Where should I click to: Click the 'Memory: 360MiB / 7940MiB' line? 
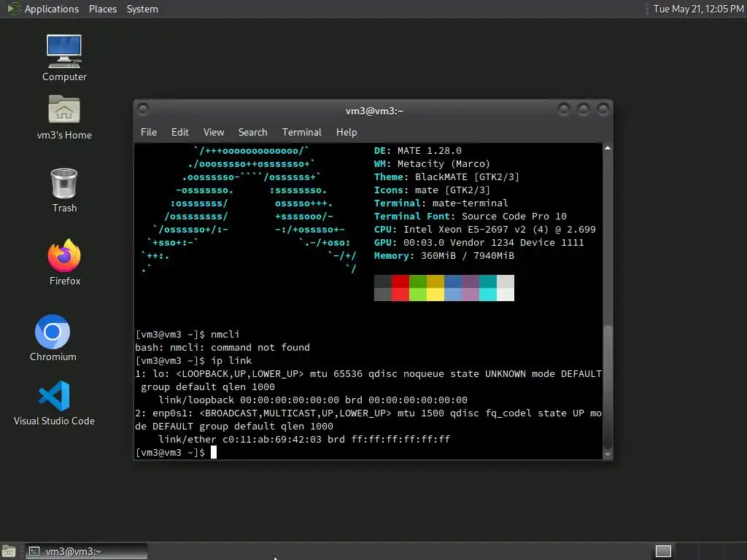(x=444, y=256)
